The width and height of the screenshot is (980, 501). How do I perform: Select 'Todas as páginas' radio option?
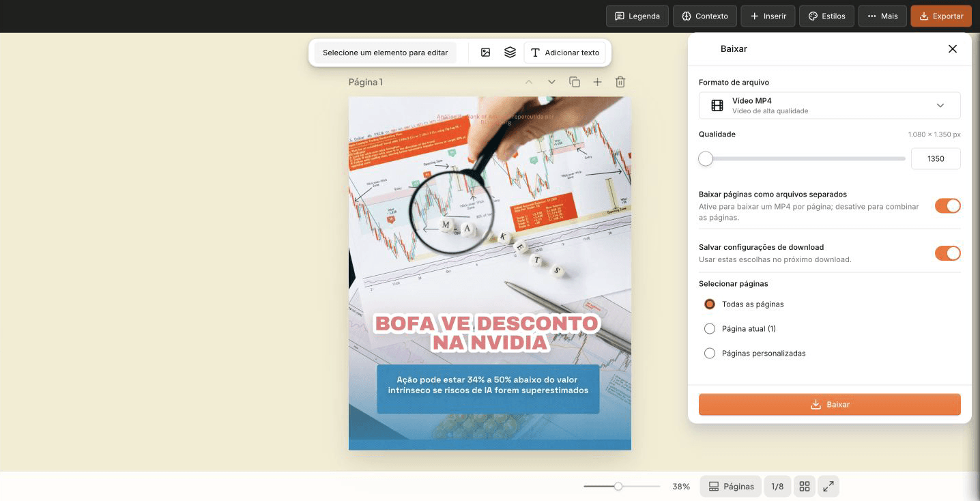(710, 304)
